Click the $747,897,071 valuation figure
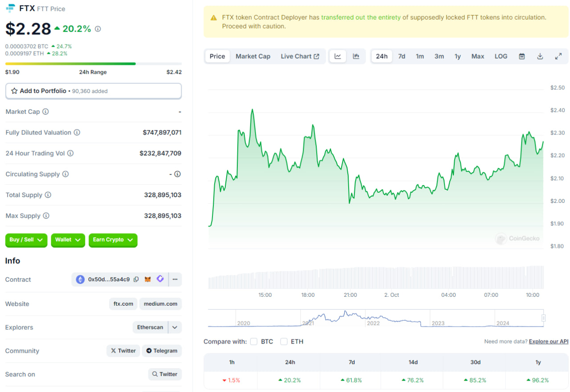 (x=162, y=133)
